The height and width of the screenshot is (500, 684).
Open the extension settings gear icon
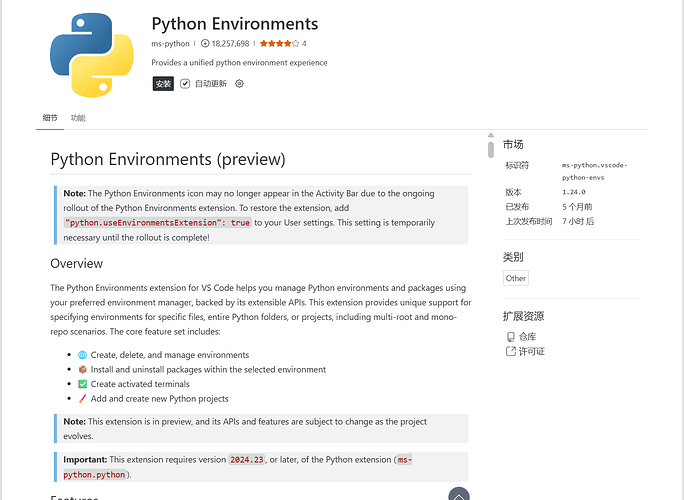pos(239,83)
